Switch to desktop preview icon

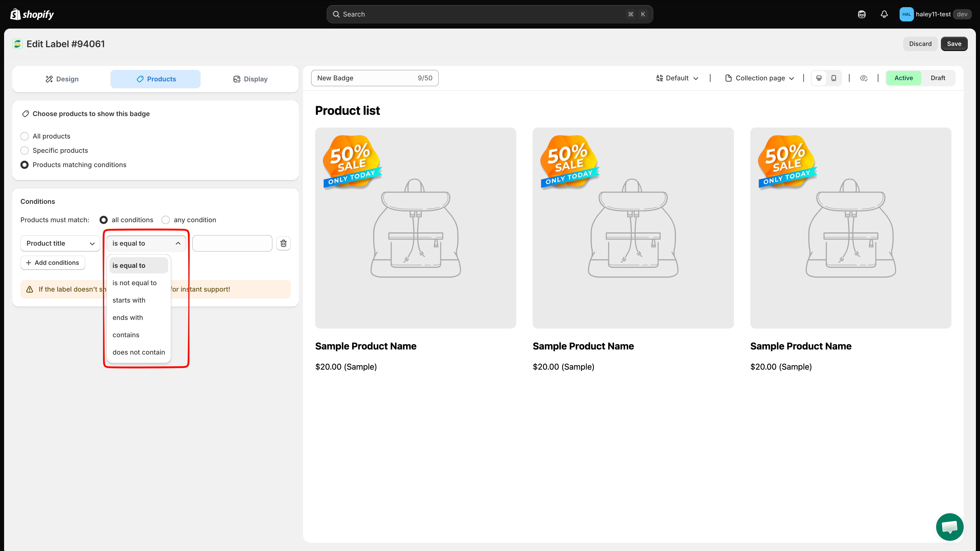pyautogui.click(x=819, y=78)
